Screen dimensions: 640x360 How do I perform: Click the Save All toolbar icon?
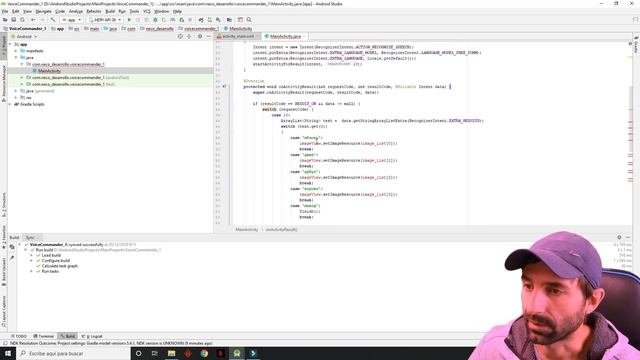13,20
